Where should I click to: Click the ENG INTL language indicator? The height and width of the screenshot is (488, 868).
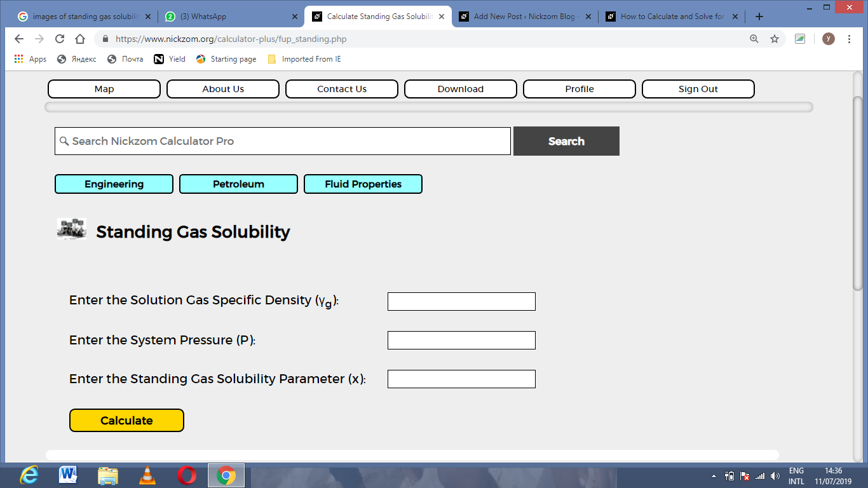(796, 476)
